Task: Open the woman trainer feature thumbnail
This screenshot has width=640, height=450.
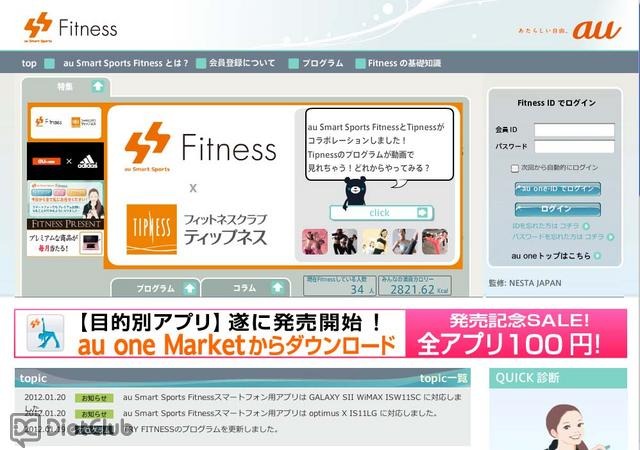Action: [x=66, y=200]
